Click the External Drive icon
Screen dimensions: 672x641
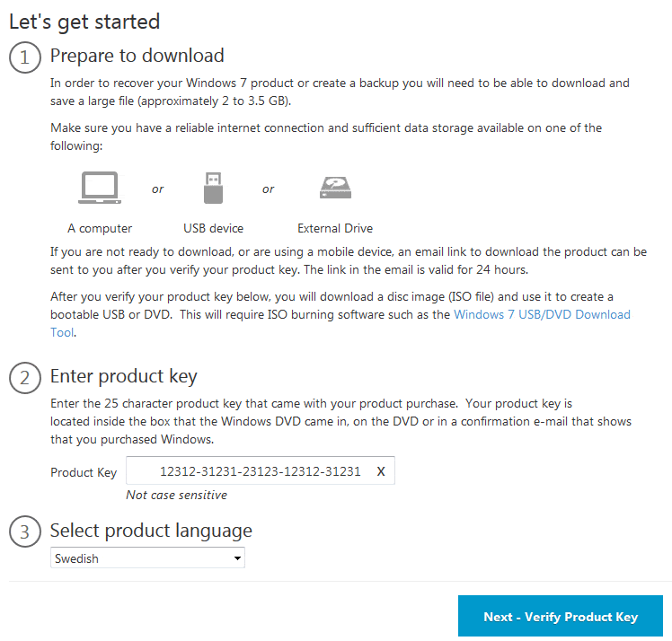[336, 188]
